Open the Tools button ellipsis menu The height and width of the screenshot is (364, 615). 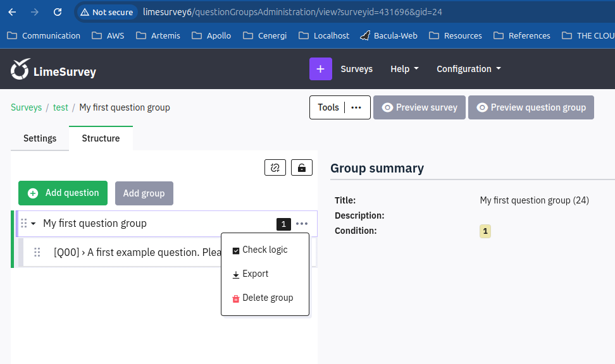tap(356, 107)
